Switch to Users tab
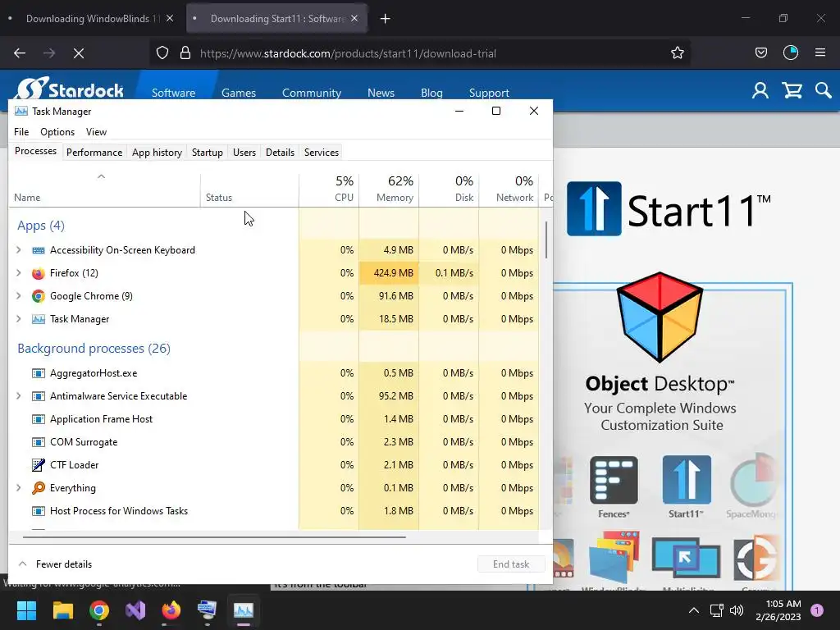Screen dimensions: 840x630 [x=244, y=153]
